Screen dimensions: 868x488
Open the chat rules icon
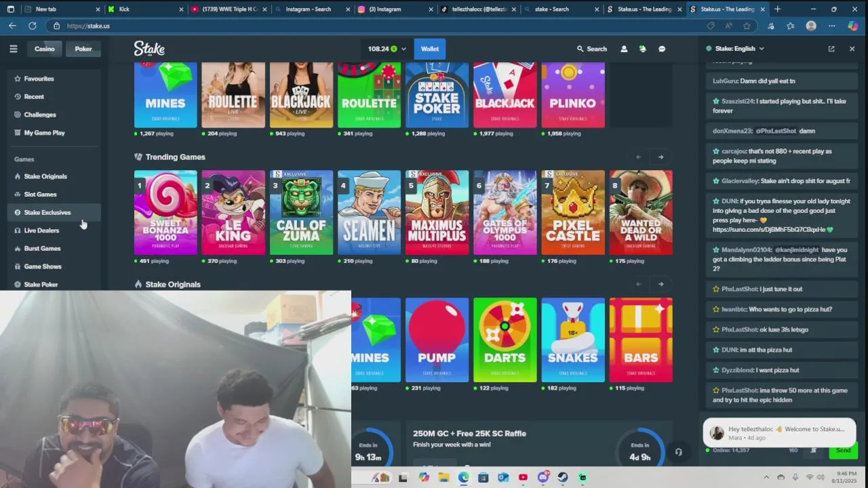click(x=813, y=450)
